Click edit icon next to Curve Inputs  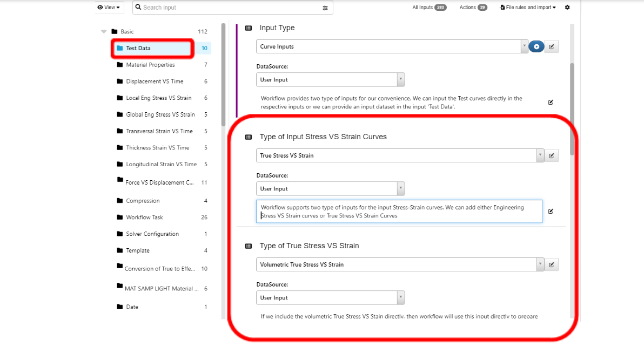551,46
